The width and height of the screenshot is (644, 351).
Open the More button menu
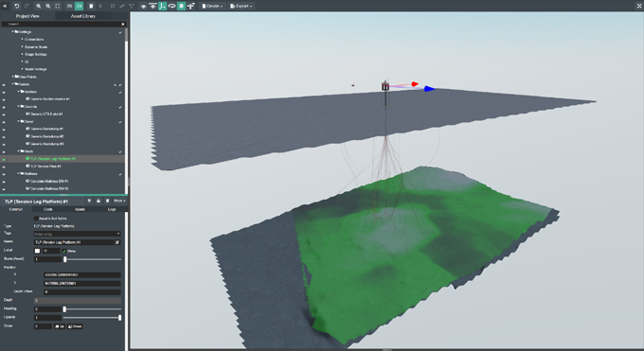point(119,201)
